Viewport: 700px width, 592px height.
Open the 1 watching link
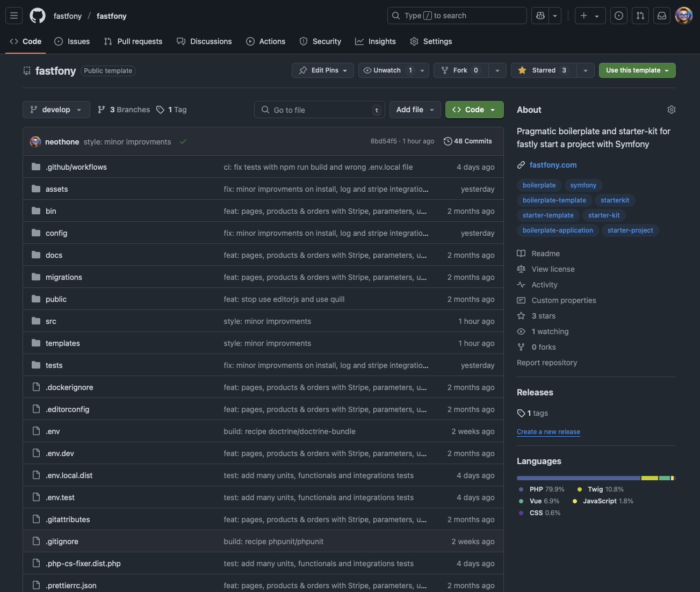click(543, 331)
